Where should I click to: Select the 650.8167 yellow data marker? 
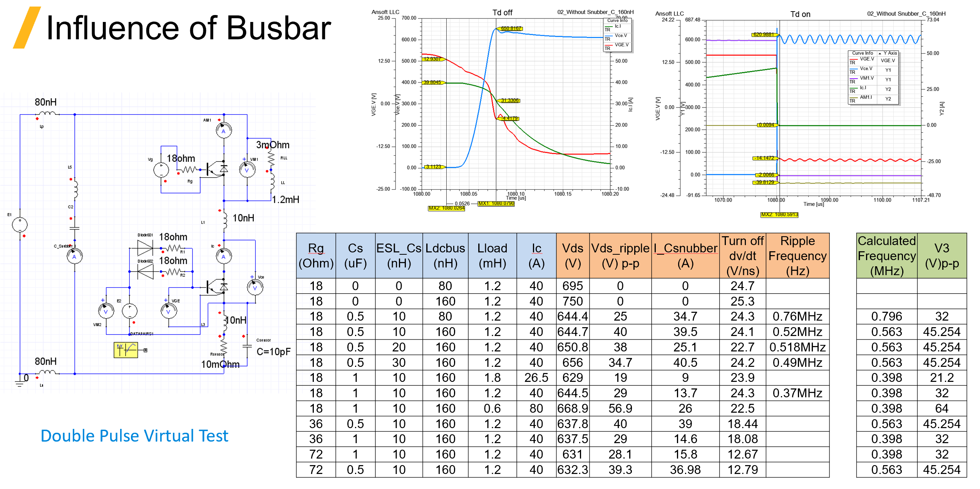(x=511, y=29)
